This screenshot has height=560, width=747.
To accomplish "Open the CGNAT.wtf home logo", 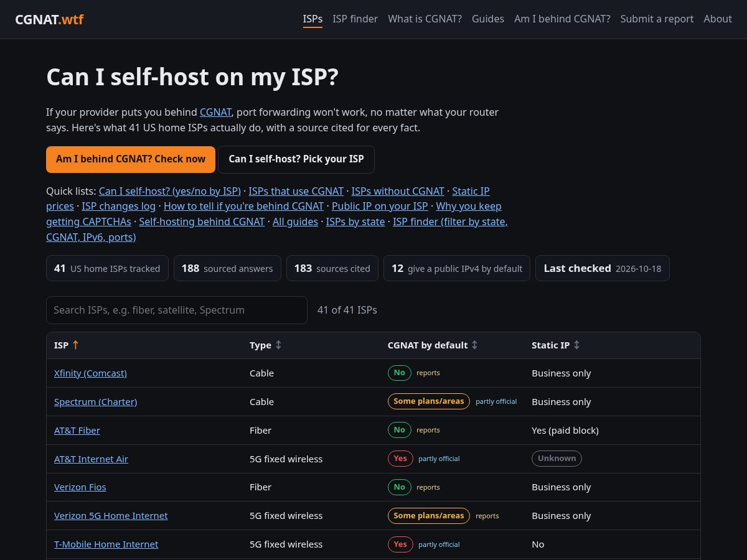I will tap(49, 19).
